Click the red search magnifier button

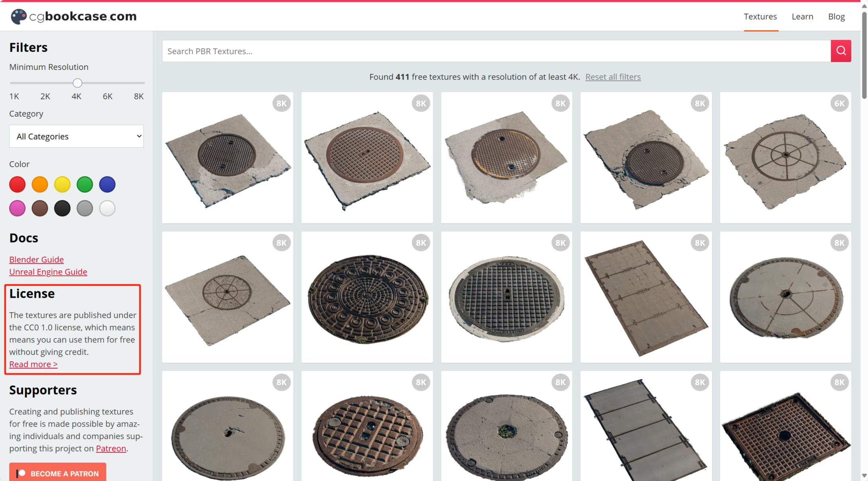pos(841,51)
